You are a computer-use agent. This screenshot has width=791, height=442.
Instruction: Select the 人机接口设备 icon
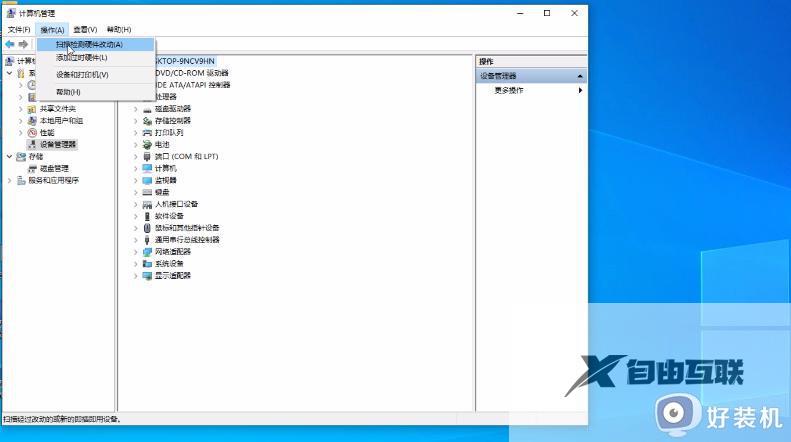tap(147, 204)
